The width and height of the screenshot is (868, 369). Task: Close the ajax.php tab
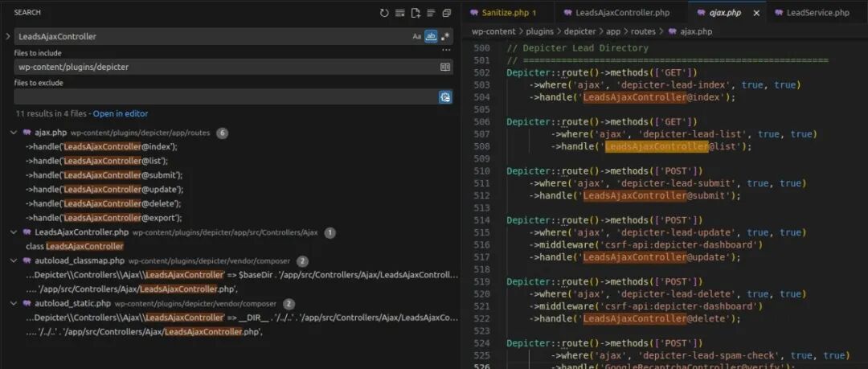point(756,13)
